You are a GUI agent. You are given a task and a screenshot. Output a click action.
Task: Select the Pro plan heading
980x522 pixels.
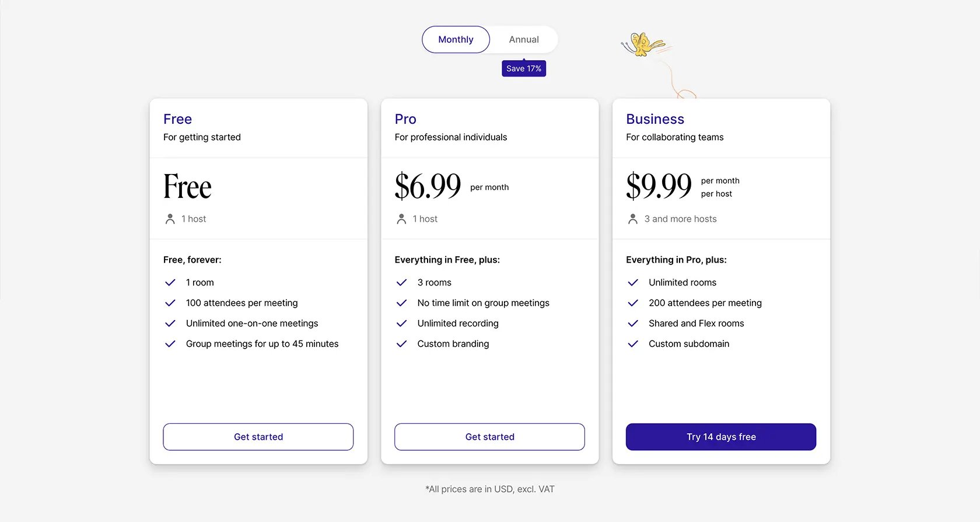pyautogui.click(x=405, y=119)
